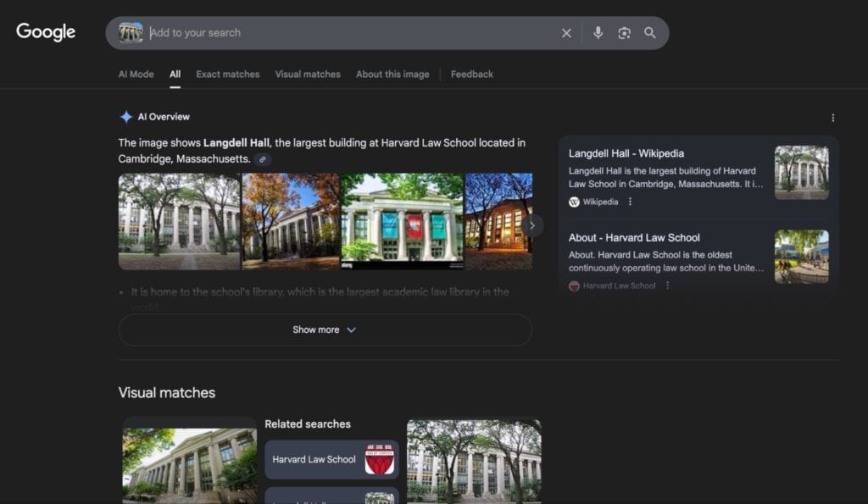Viewport: 868px width, 504px height.
Task: Clear the search using the X icon
Action: 566,33
